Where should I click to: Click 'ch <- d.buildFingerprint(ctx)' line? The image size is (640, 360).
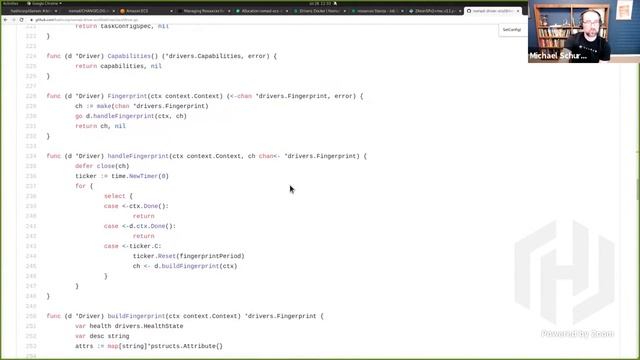pyautogui.click(x=185, y=266)
